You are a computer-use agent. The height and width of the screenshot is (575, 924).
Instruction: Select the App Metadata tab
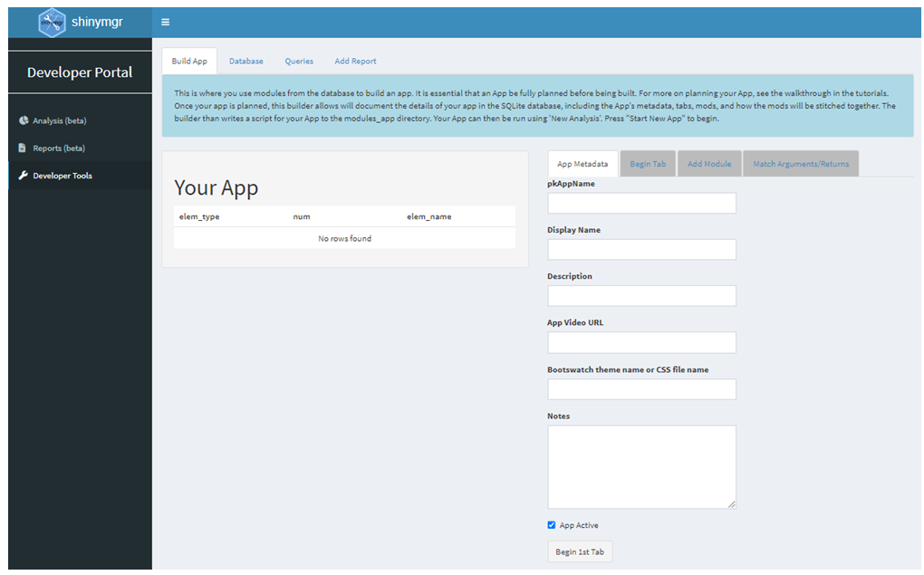(x=582, y=163)
